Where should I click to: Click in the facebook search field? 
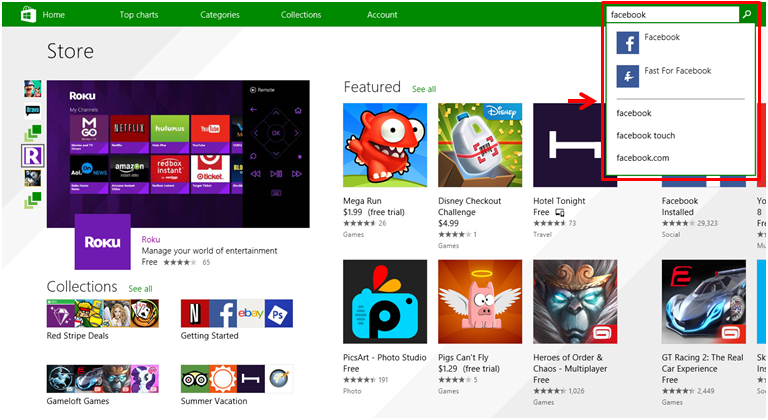coord(670,14)
